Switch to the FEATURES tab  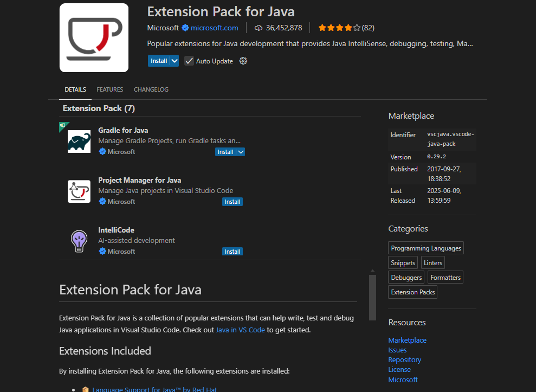(109, 89)
